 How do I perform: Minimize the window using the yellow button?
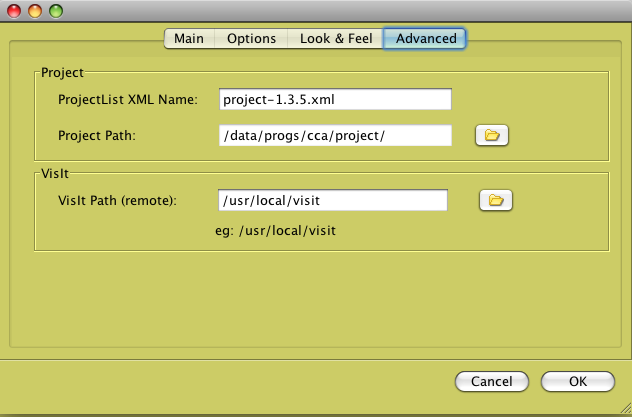point(35,11)
